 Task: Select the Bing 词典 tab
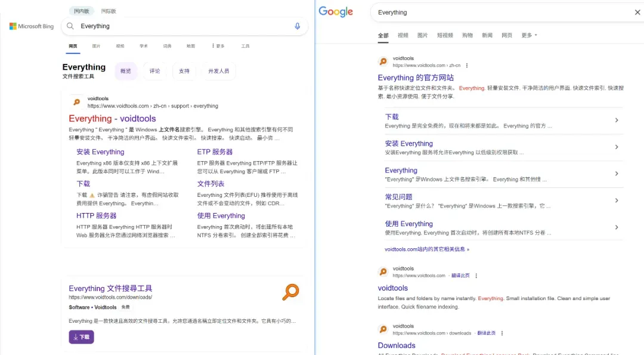(x=167, y=46)
